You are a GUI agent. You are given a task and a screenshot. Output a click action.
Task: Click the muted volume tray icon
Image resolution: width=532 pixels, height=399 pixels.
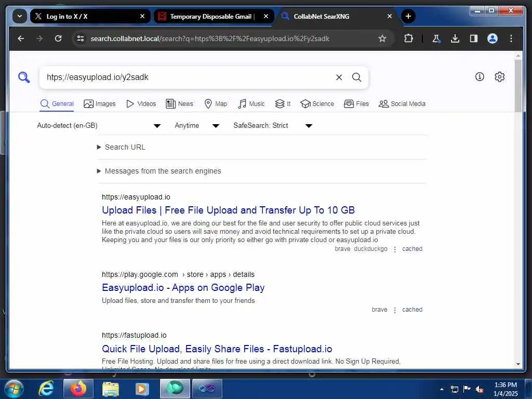pos(479,390)
